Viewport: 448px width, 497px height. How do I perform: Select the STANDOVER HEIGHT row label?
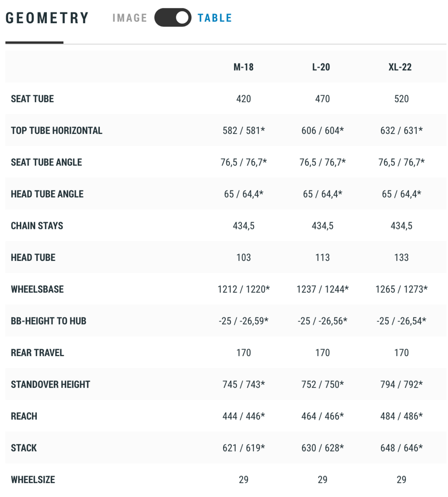pyautogui.click(x=51, y=385)
